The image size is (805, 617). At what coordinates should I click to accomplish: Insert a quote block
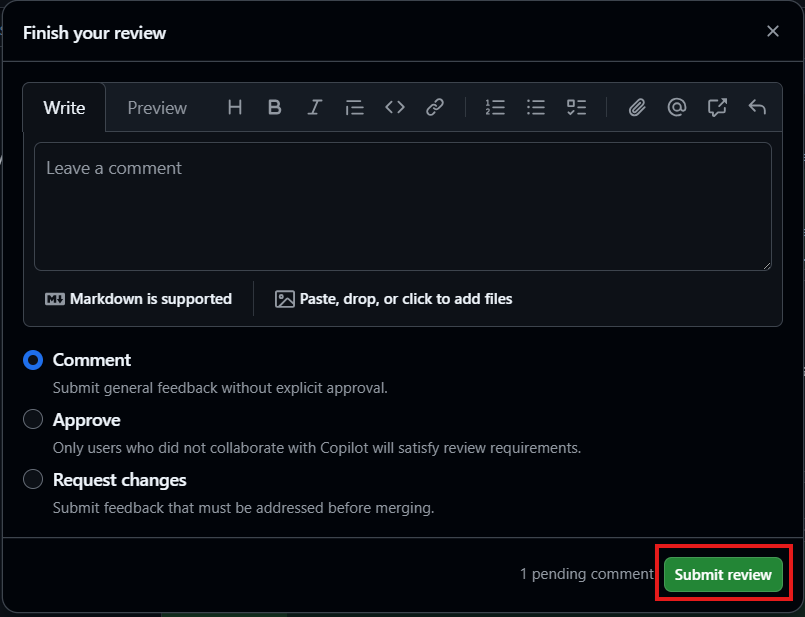354,108
